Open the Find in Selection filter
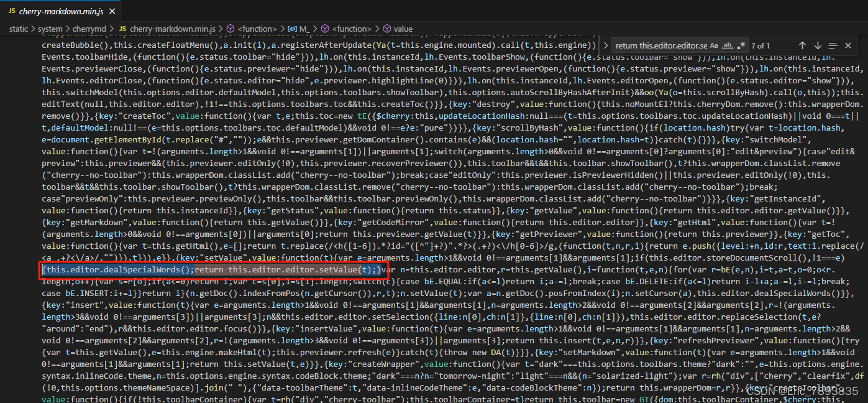The width and height of the screenshot is (868, 403). 833,45
